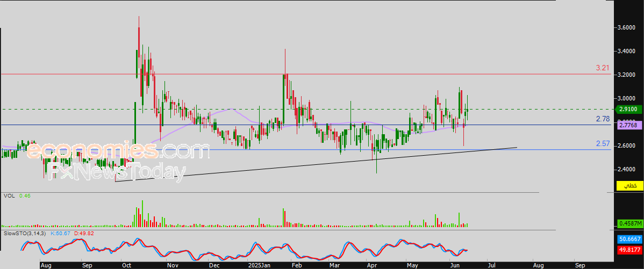Click the D:49.82 stochastic reading
Image resolution: width=644 pixels, height=269 pixels.
83,234
